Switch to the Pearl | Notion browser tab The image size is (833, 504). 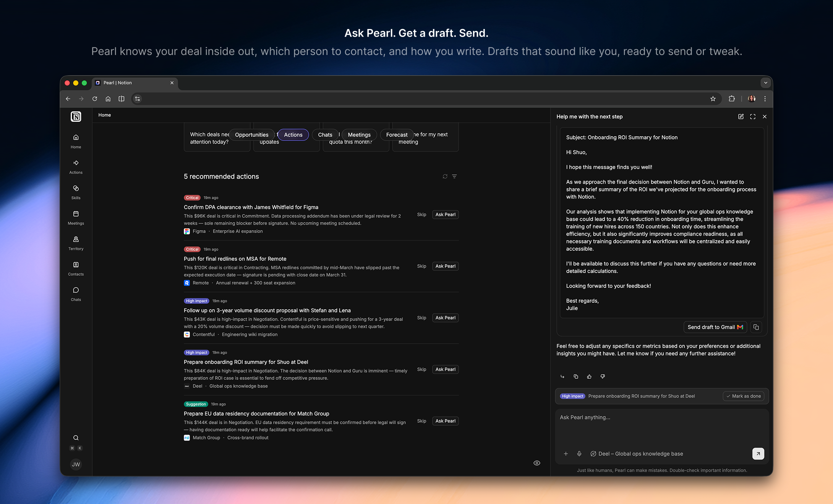point(135,83)
